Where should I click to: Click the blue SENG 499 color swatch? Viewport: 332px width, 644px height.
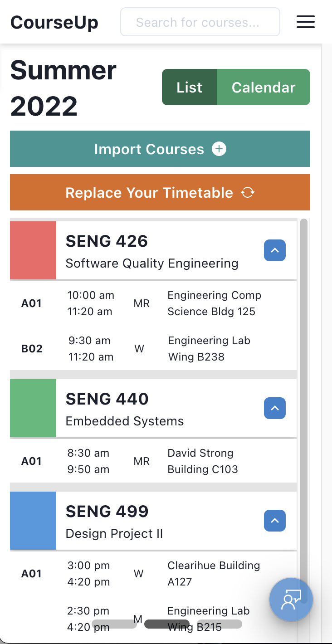click(33, 521)
